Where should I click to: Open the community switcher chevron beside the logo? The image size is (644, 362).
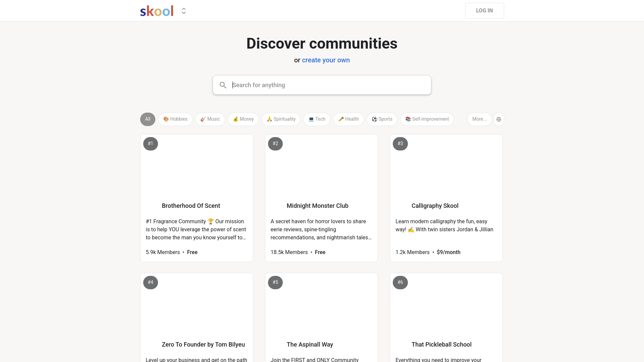184,11
